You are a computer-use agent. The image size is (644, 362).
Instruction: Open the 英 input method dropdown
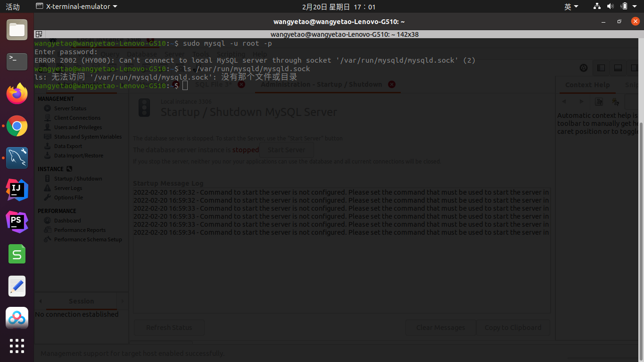[x=571, y=7]
